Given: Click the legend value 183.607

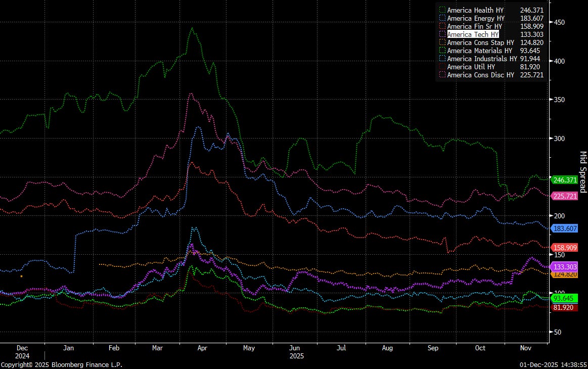Looking at the screenshot, I should coord(531,18).
